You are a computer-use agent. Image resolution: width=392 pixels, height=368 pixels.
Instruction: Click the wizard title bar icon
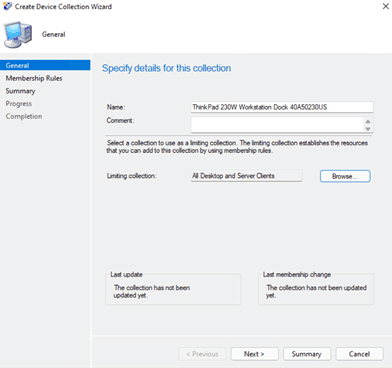tap(7, 6)
